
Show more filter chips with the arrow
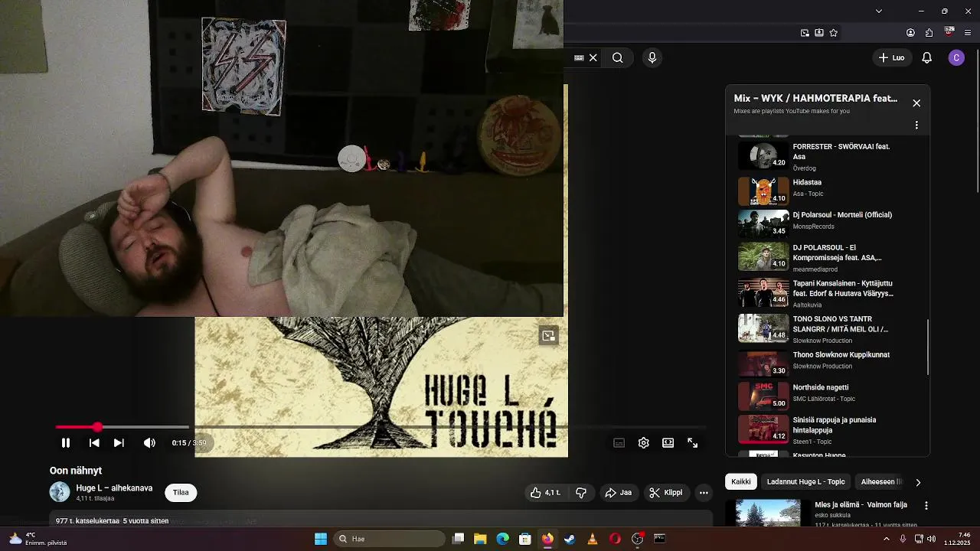tap(918, 482)
